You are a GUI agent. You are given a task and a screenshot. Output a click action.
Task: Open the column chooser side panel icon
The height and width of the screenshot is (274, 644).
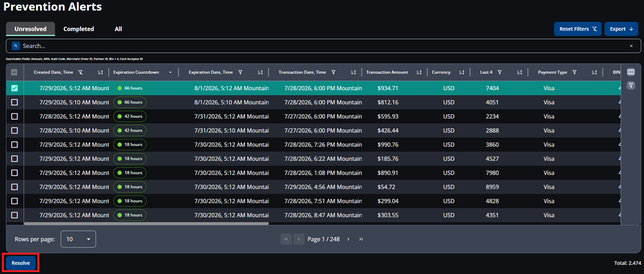tap(631, 72)
